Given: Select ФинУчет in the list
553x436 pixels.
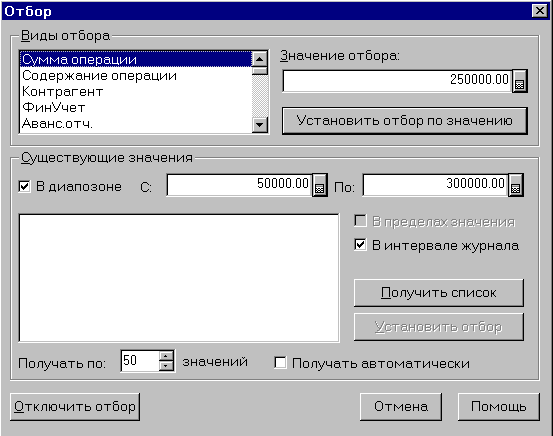Looking at the screenshot, I should pyautogui.click(x=136, y=107).
